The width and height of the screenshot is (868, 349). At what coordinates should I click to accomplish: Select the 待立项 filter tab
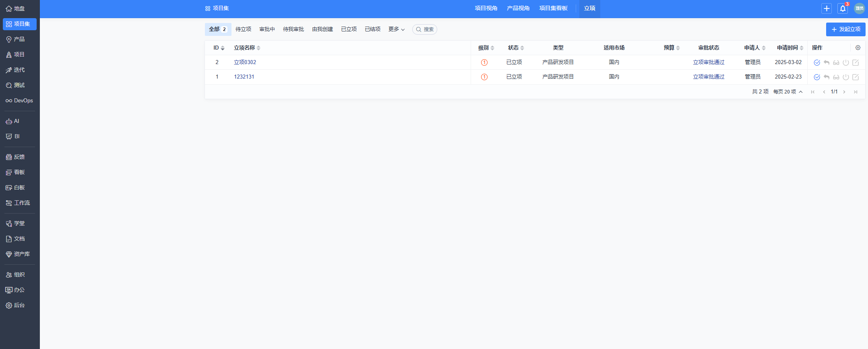[x=243, y=29]
